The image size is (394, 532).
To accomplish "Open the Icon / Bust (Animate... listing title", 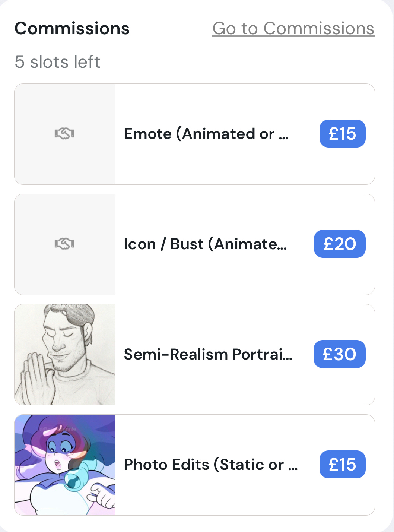I will (205, 244).
